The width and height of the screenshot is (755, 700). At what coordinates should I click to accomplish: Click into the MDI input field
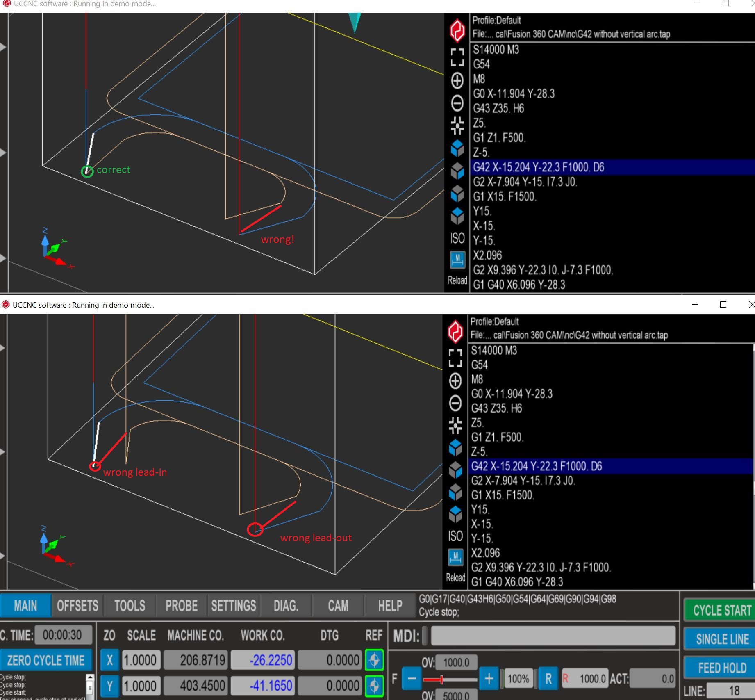(x=553, y=636)
